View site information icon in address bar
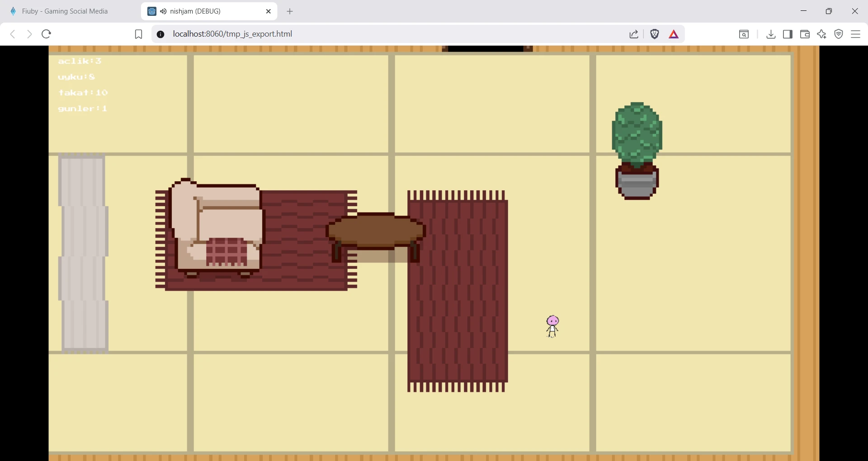 click(x=160, y=34)
